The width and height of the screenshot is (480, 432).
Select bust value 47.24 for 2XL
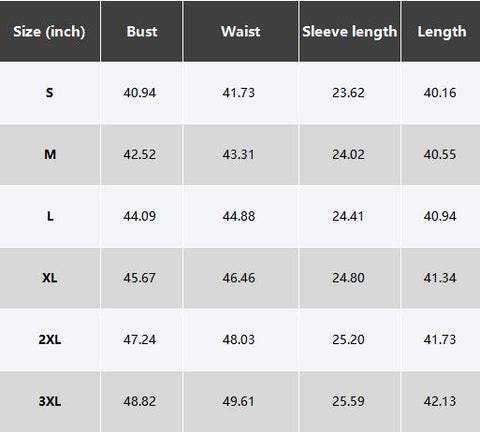pos(139,339)
